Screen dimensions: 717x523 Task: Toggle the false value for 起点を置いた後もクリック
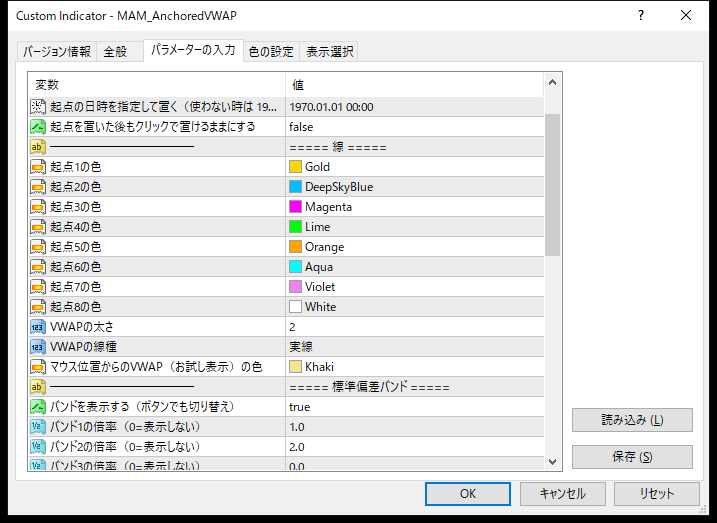pos(414,127)
